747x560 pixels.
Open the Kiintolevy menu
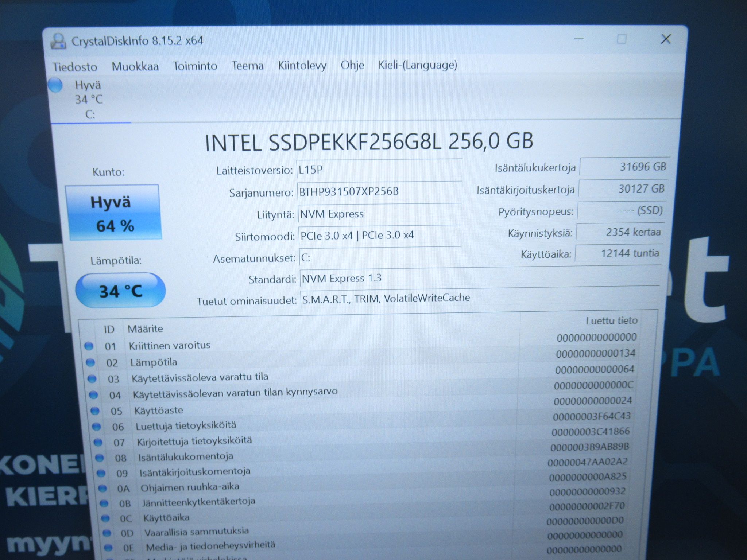click(x=302, y=65)
